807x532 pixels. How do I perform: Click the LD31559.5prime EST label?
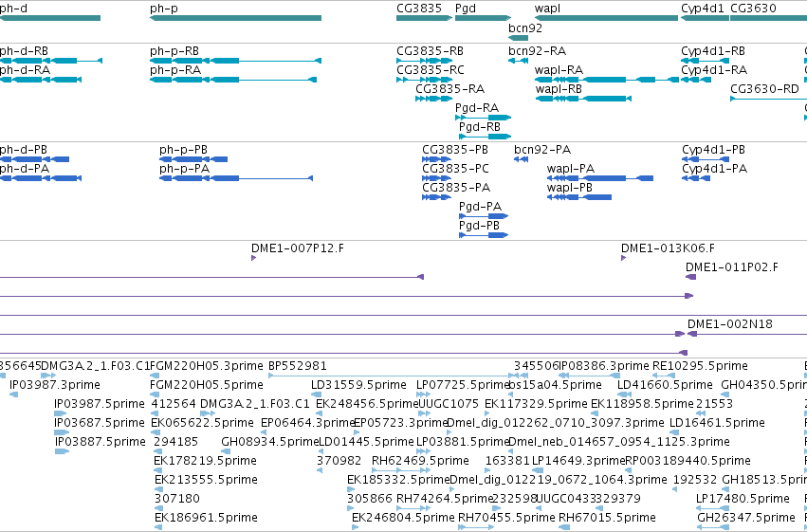click(358, 385)
